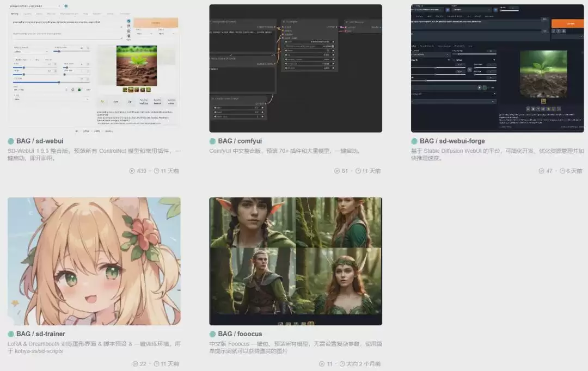Select the dark forge interface preview thumbnail
Image resolution: width=588 pixels, height=371 pixels.
pyautogui.click(x=497, y=68)
